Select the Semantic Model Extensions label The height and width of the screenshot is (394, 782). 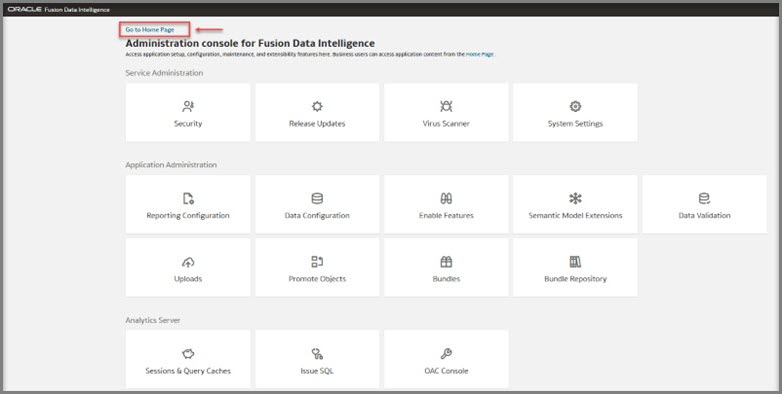pos(576,216)
